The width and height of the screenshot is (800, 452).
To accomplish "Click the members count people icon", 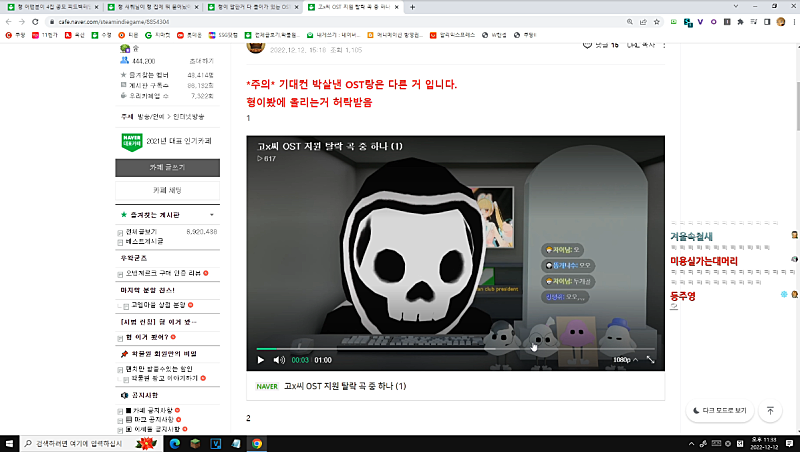I will tap(124, 60).
